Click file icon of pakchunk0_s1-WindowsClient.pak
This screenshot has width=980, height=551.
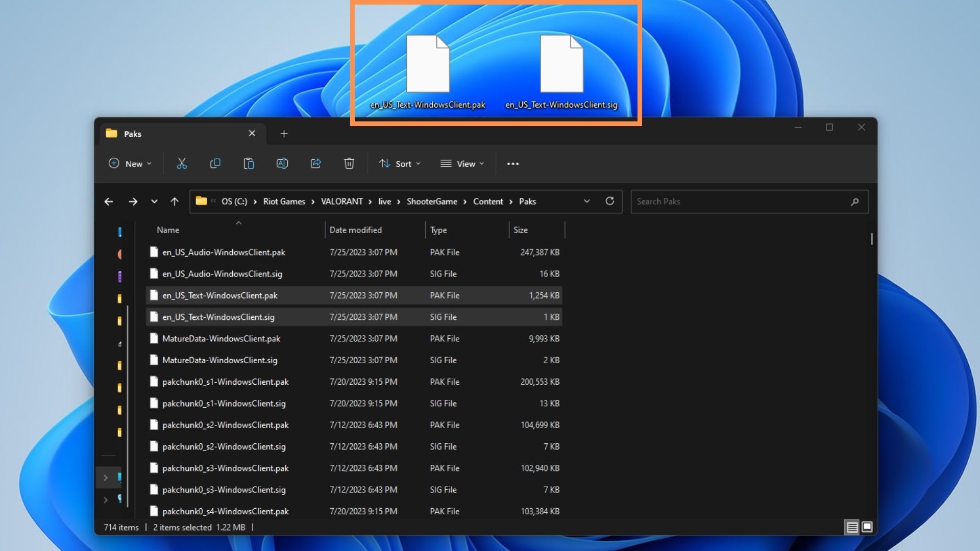click(154, 382)
